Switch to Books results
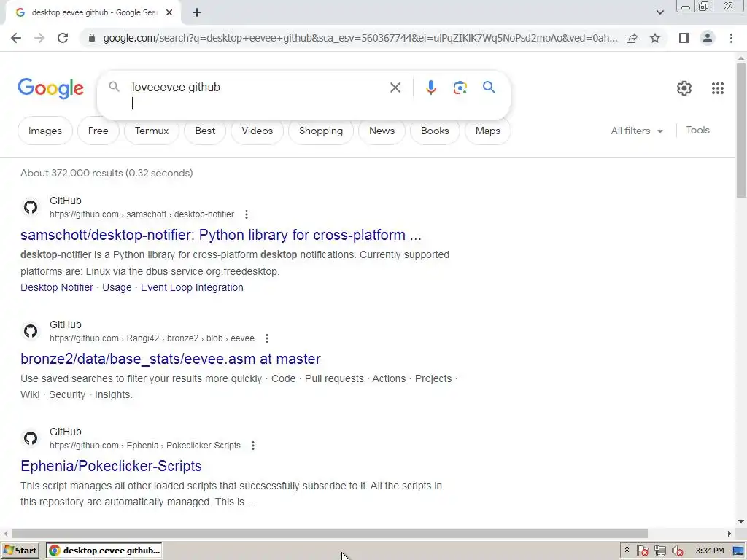This screenshot has height=560, width=747. 435,131
